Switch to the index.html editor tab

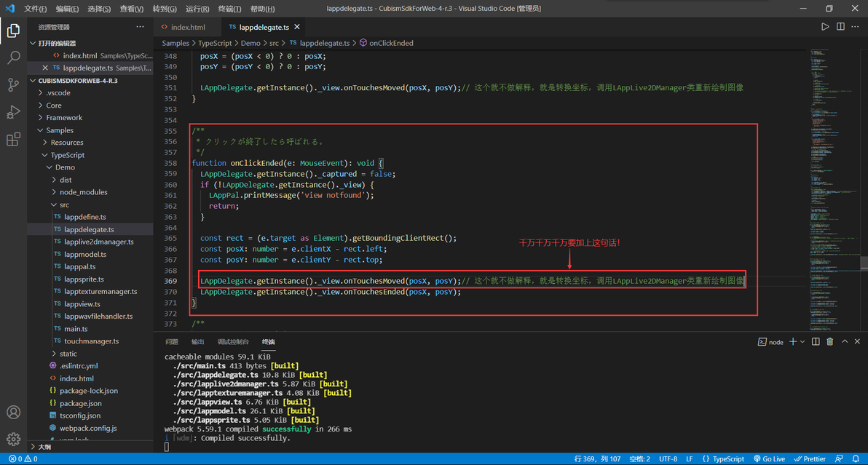(x=188, y=27)
